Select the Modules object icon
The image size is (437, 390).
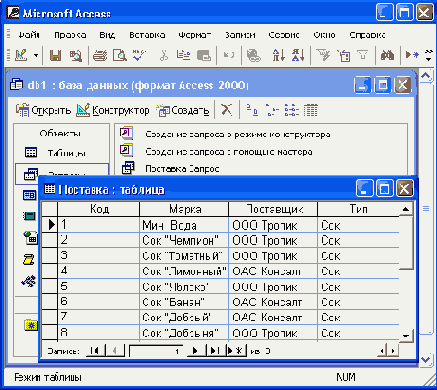click(29, 281)
